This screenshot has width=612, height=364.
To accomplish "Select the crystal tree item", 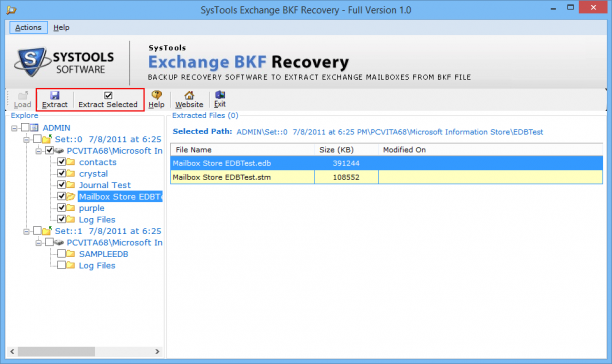I will [x=93, y=174].
